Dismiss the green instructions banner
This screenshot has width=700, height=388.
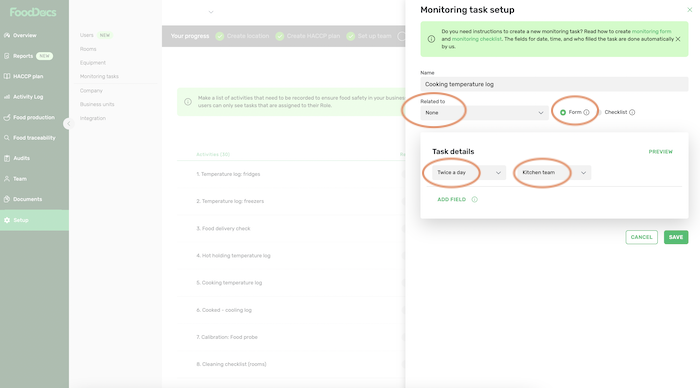pos(678,39)
